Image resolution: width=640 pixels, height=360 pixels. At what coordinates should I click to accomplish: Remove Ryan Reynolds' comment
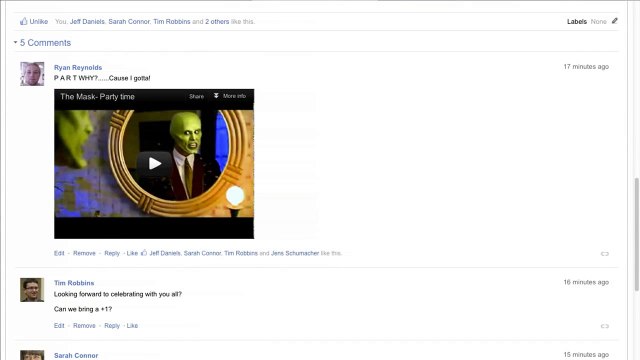(84, 253)
